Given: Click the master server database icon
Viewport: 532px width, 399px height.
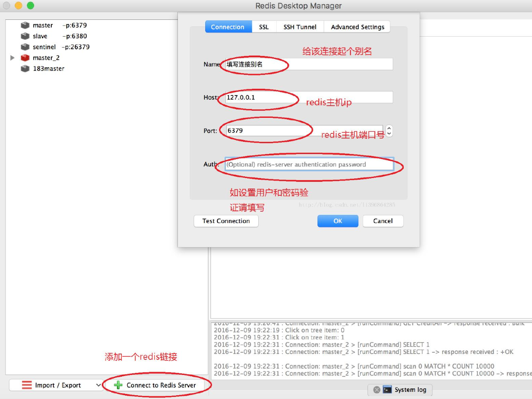Looking at the screenshot, I should point(25,25).
